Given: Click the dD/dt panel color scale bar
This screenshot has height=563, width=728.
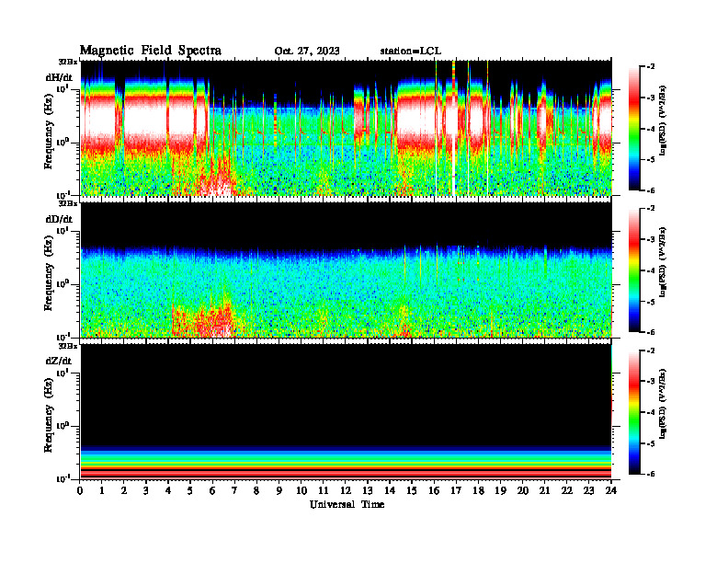Looking at the screenshot, I should 634,270.
